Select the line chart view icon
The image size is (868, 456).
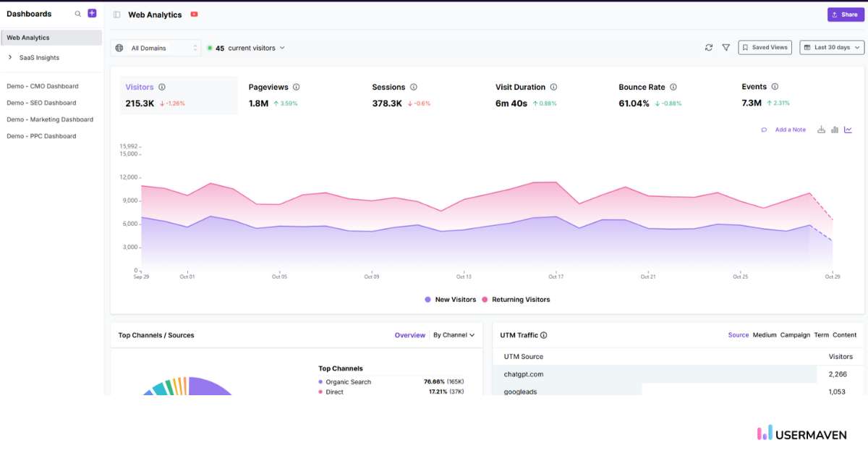tap(848, 129)
